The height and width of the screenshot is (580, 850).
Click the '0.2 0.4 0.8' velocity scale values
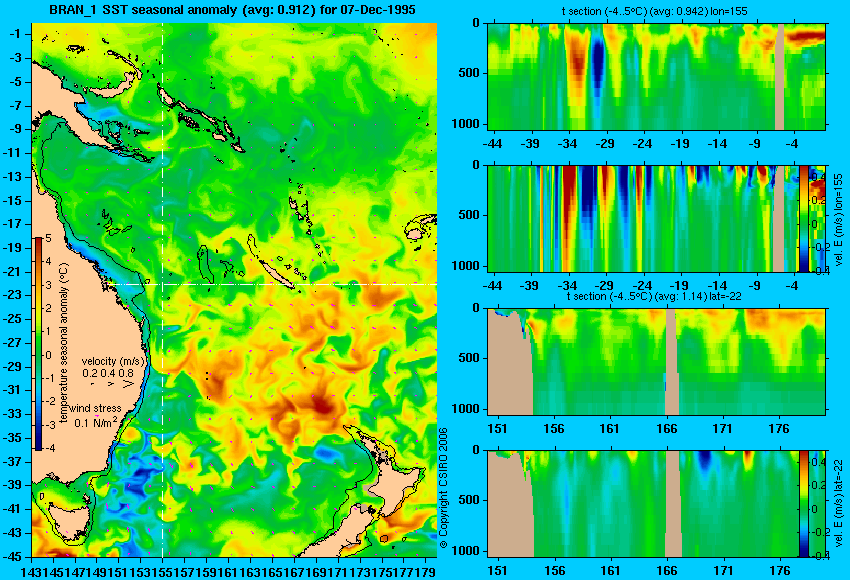(x=108, y=373)
